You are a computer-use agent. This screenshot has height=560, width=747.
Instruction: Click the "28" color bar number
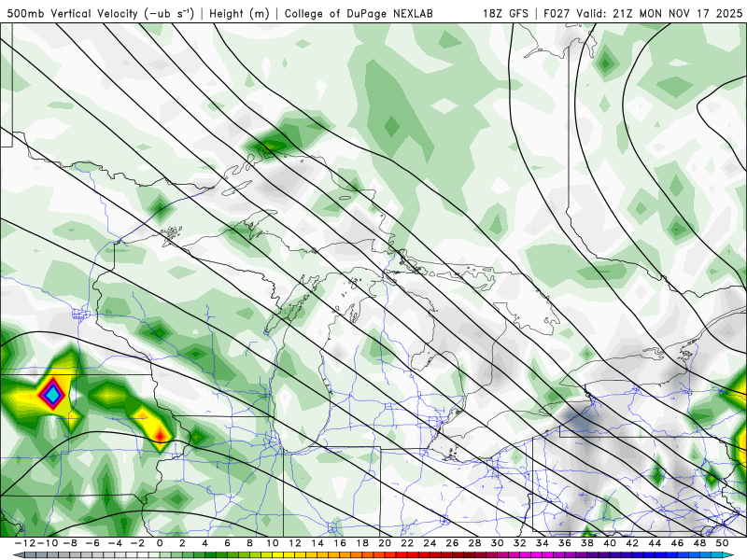pos(474,543)
